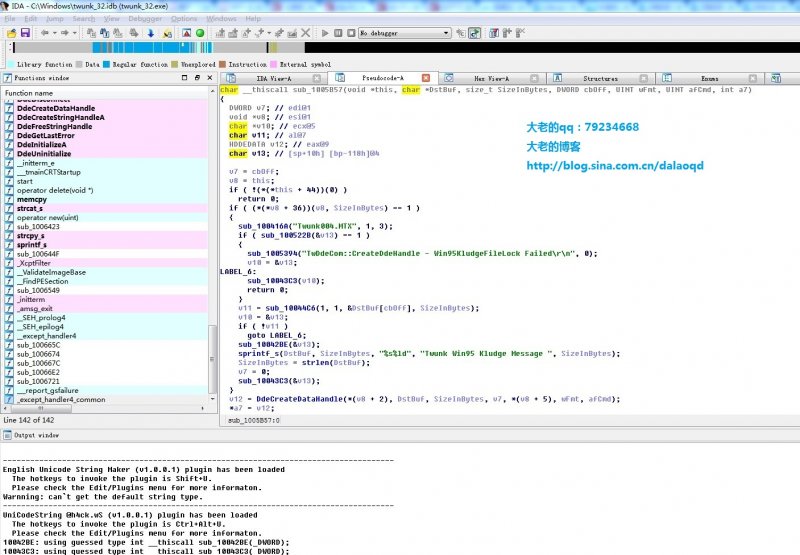Image resolution: width=800 pixels, height=555 pixels.
Task: Pause the process with the pause icon
Action: pyautogui.click(x=338, y=33)
